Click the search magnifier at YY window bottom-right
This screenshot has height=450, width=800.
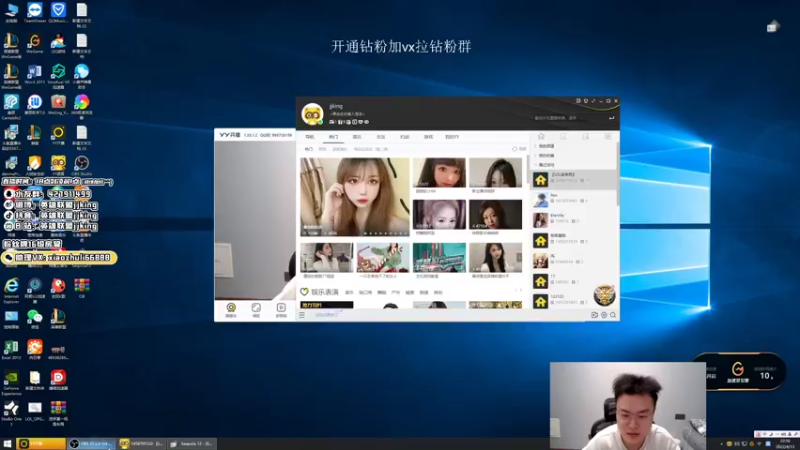[x=613, y=315]
